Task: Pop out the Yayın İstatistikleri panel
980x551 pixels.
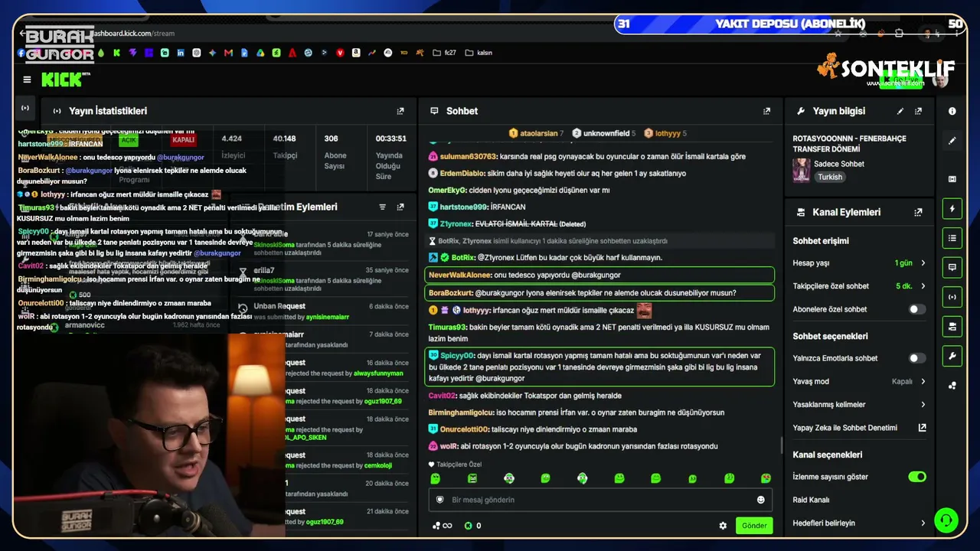Action: tap(400, 111)
